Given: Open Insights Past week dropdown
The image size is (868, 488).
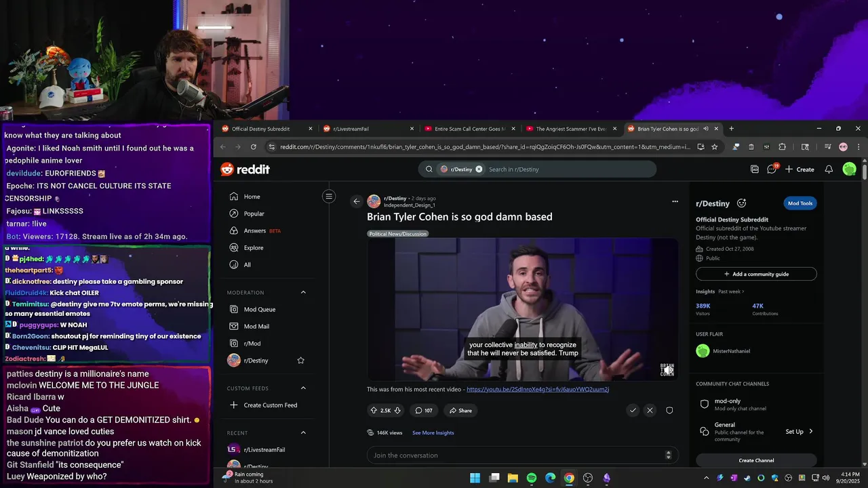Looking at the screenshot, I should click(x=731, y=291).
